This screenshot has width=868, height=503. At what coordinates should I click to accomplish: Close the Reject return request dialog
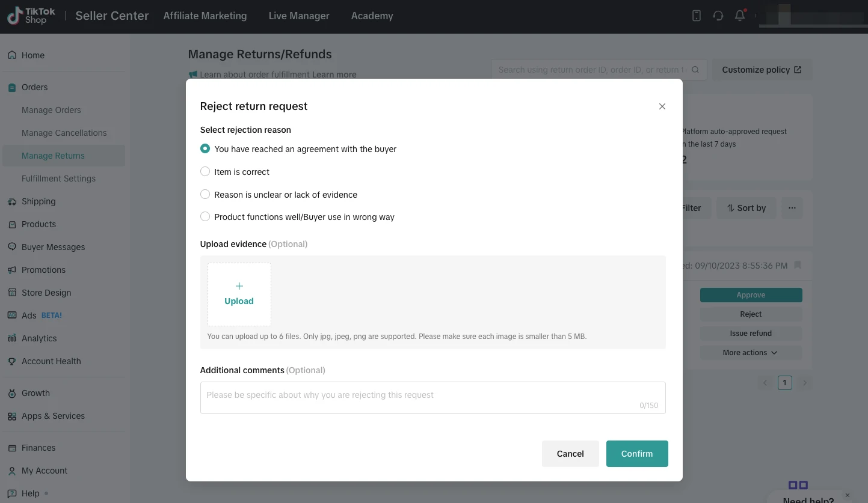[662, 106]
